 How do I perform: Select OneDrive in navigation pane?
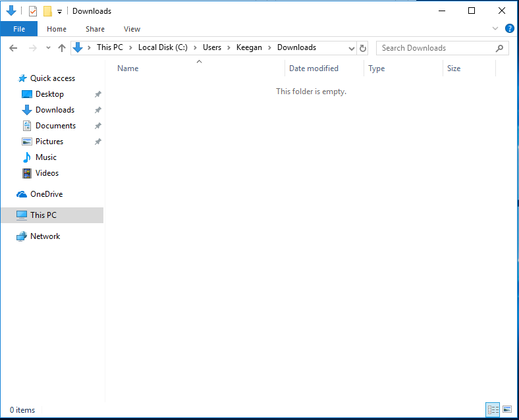tap(46, 194)
